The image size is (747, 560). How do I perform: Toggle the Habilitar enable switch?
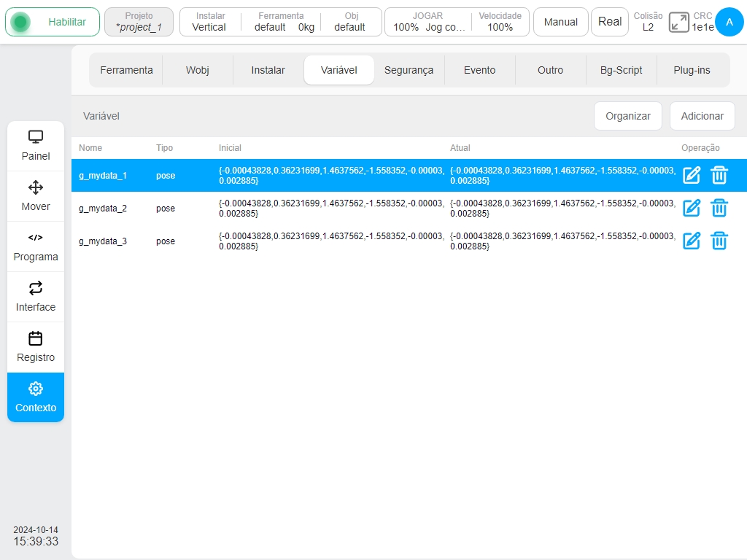(53, 22)
